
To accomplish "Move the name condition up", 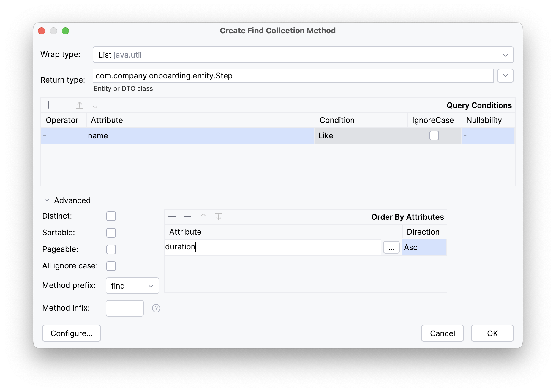I will point(79,105).
